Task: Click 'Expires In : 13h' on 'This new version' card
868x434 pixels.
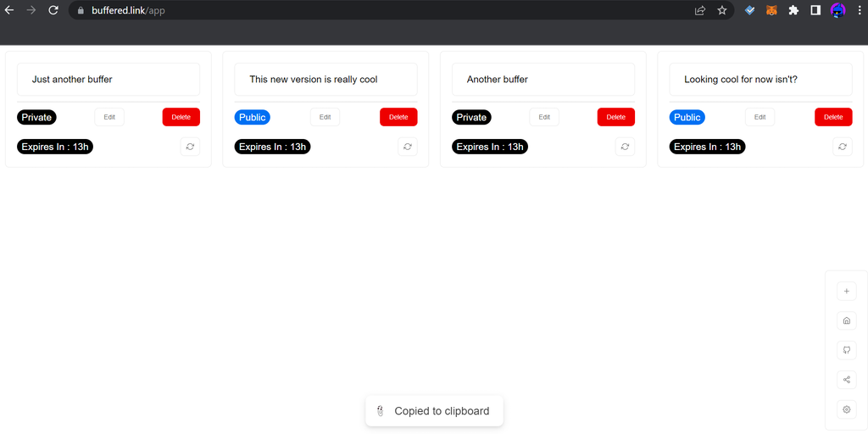Action: click(x=272, y=147)
